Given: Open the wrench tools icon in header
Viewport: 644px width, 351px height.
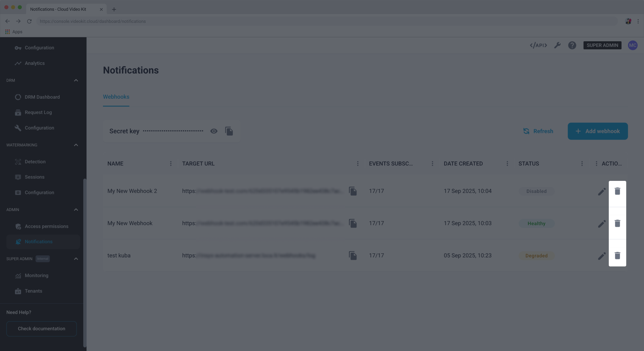Looking at the screenshot, I should [557, 45].
